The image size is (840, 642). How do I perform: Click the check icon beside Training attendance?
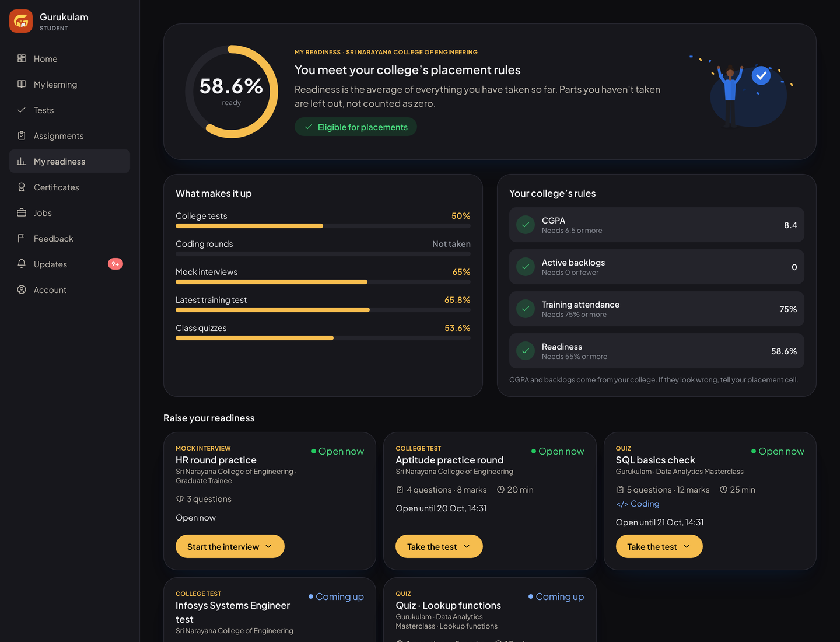(x=526, y=309)
